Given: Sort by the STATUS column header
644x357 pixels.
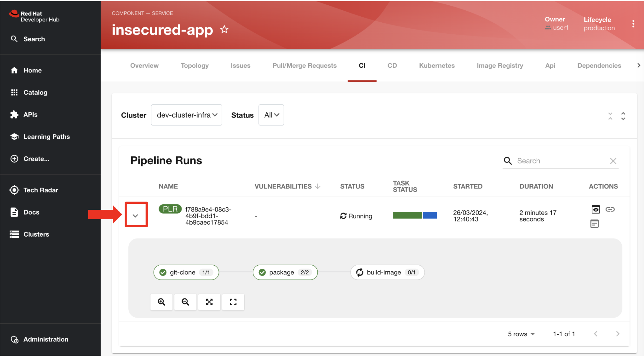Looking at the screenshot, I should 352,186.
